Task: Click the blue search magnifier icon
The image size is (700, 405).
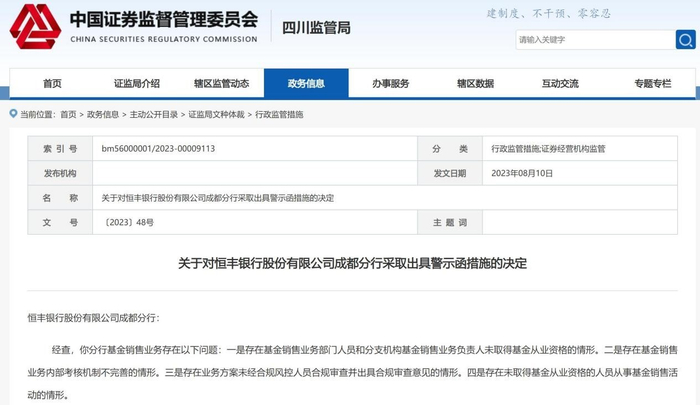Action: click(685, 40)
